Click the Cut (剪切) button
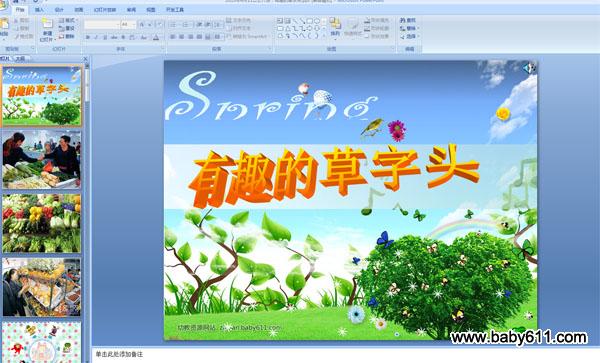 pyautogui.click(x=22, y=20)
